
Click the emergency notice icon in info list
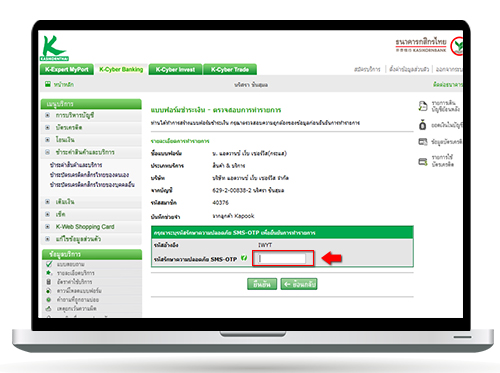click(49, 308)
